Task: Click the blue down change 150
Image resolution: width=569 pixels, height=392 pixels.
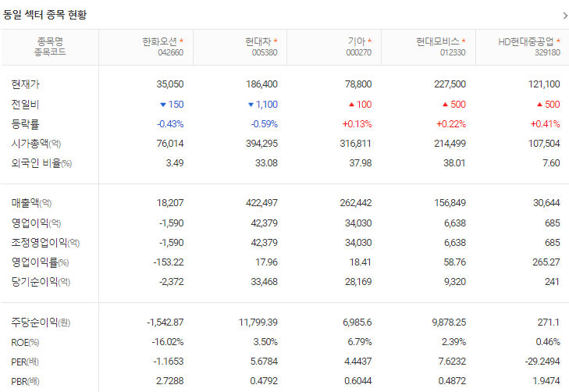Action: pos(172,105)
